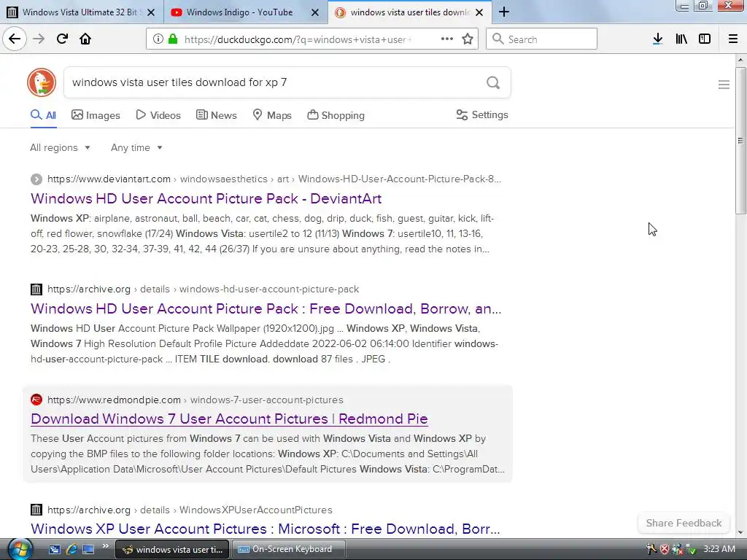Image resolution: width=747 pixels, height=560 pixels.
Task: Close the DuckDuckGo search results tab
Action: tap(480, 12)
